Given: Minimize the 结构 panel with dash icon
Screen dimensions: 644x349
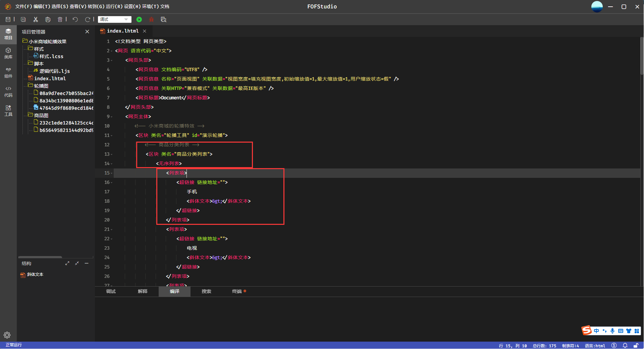Looking at the screenshot, I should tap(87, 263).
